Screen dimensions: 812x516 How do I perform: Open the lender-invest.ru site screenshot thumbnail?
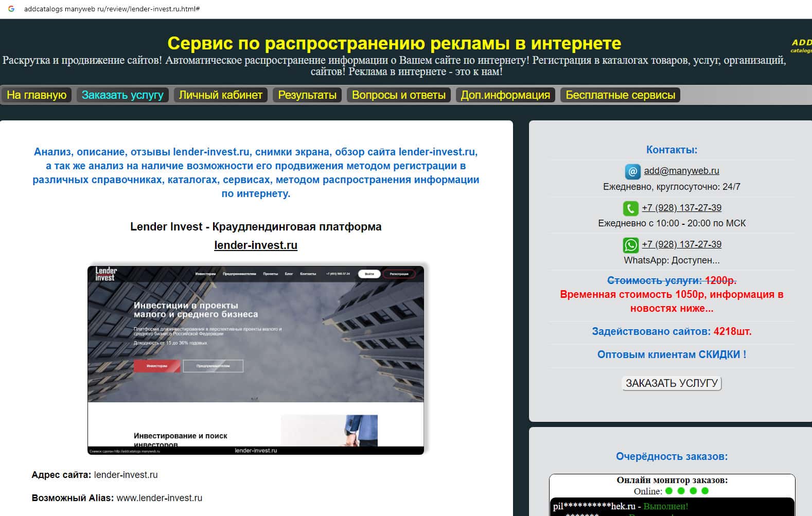click(256, 360)
